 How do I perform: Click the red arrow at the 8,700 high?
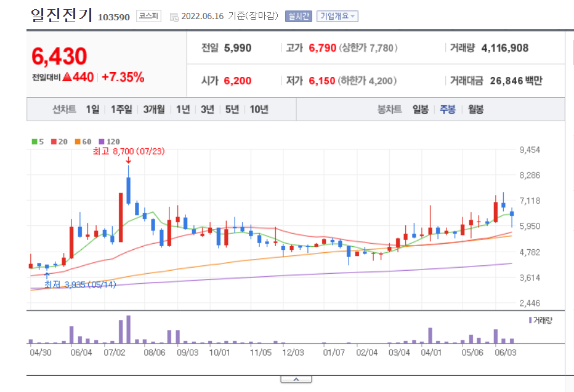click(x=129, y=161)
